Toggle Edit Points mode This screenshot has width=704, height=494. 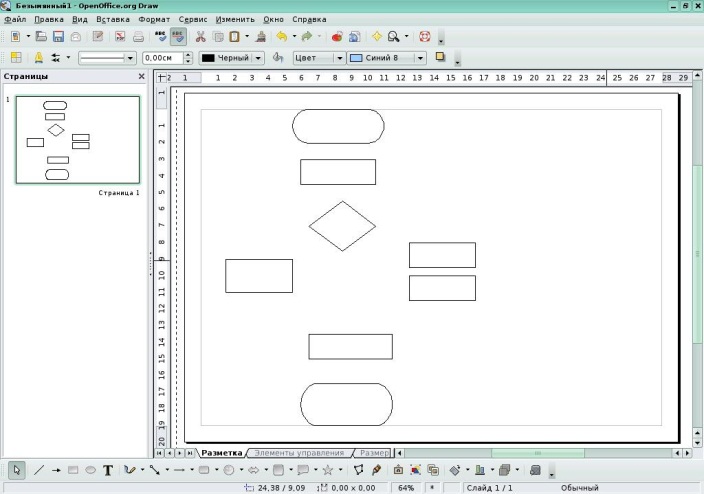pos(359,470)
